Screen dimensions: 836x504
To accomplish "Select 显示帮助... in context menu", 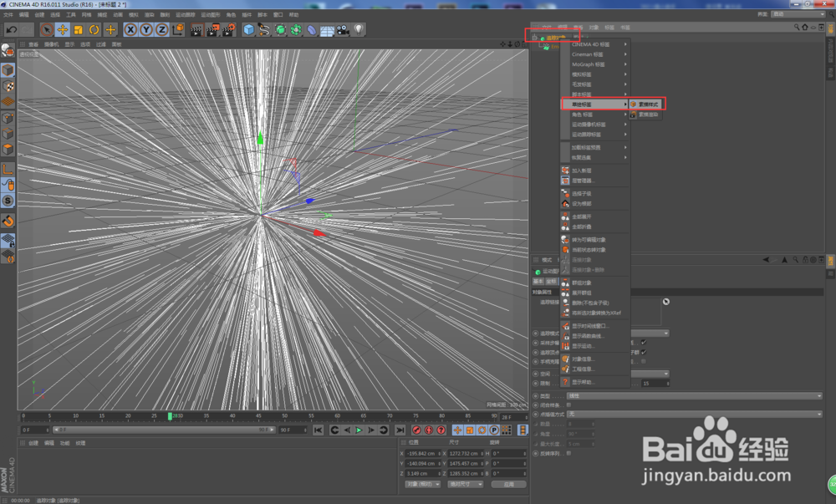I will [595, 382].
